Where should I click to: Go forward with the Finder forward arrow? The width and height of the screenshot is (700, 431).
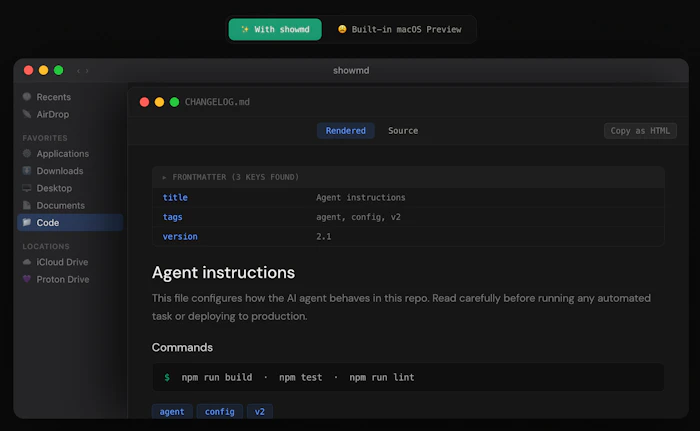(x=87, y=71)
